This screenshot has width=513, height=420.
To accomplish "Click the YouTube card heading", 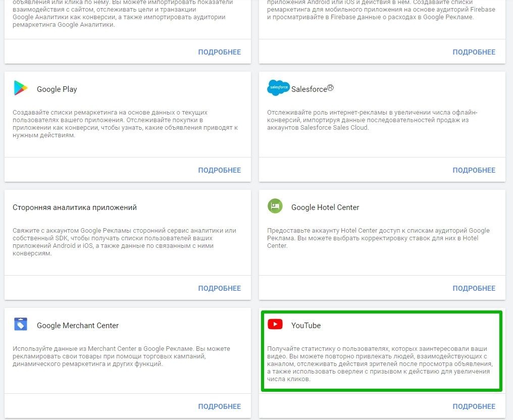I will coord(306,326).
